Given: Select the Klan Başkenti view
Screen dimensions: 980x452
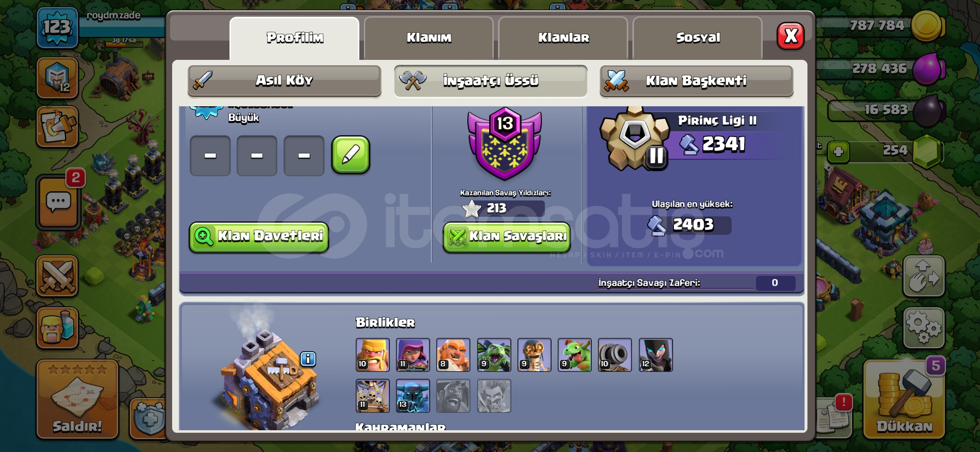Looking at the screenshot, I should pos(696,80).
